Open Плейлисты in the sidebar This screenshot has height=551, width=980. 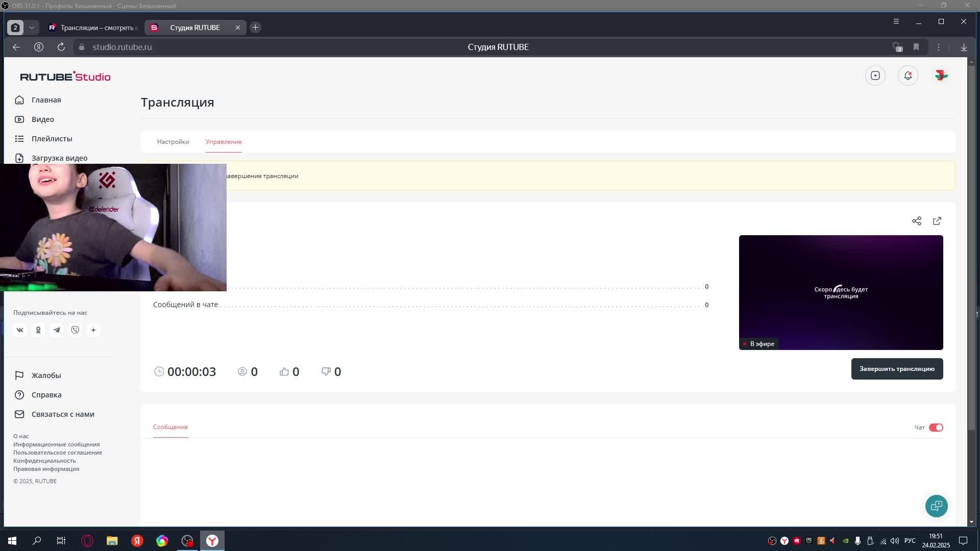[x=52, y=139]
